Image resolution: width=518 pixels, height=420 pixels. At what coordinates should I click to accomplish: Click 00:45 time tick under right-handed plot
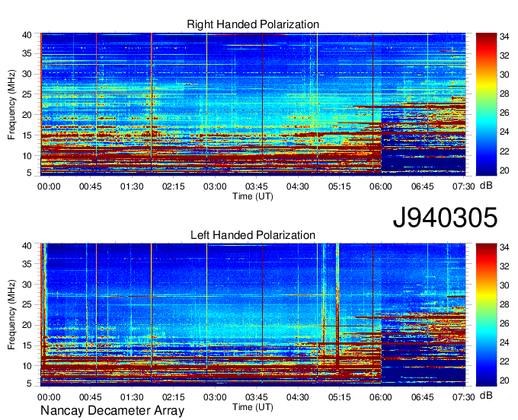[90, 186]
